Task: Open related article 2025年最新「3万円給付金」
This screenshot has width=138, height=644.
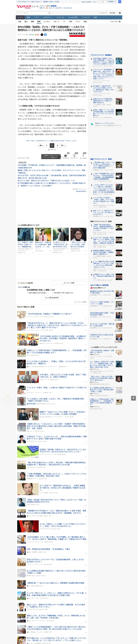Action: click(x=52, y=166)
